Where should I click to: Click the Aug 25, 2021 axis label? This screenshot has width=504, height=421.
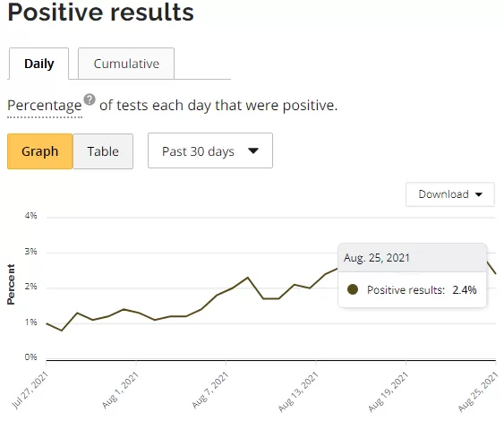(x=478, y=391)
